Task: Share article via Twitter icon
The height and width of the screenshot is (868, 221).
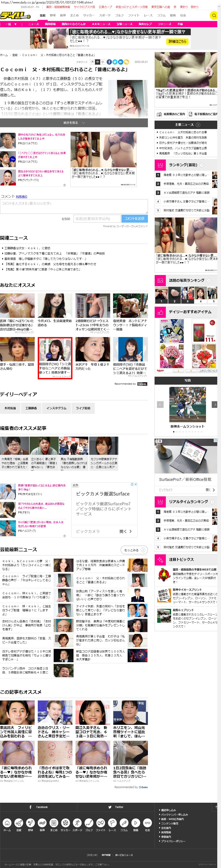Action: 115,62
